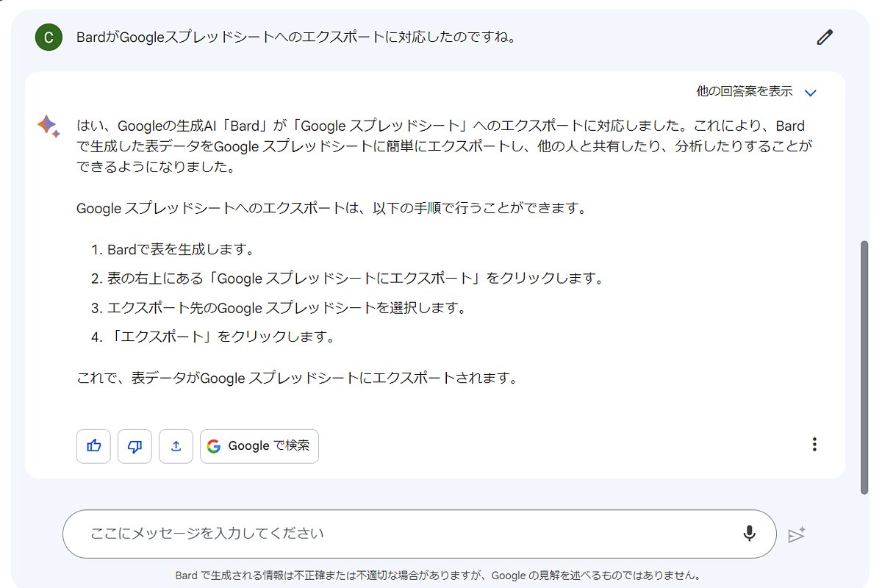The width and height of the screenshot is (882, 588).
Task: Click the thumbs down bad response button
Action: [135, 446]
